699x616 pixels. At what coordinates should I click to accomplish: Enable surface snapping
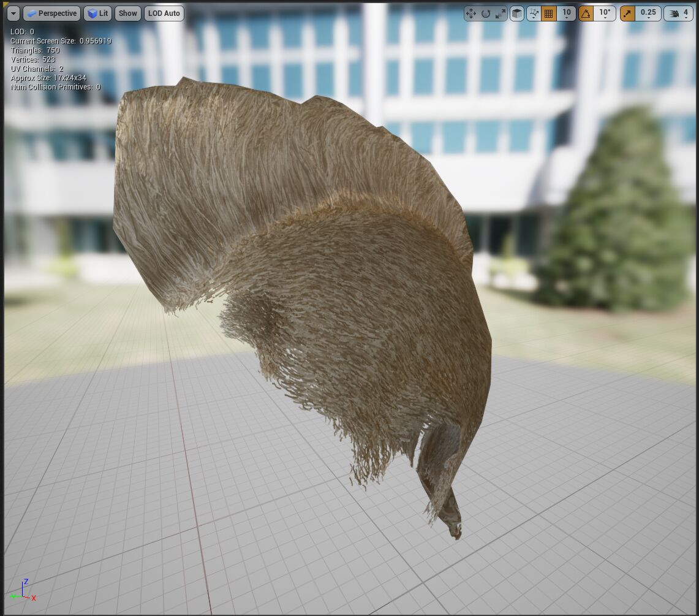[x=533, y=13]
